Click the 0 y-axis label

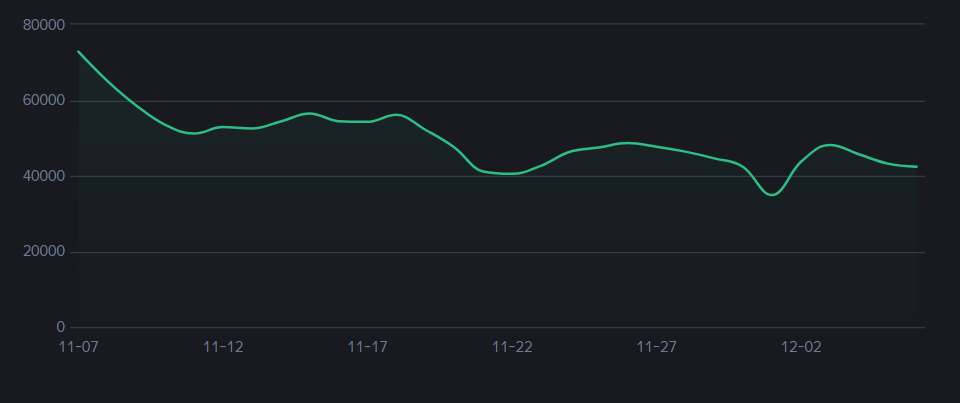pos(61,327)
